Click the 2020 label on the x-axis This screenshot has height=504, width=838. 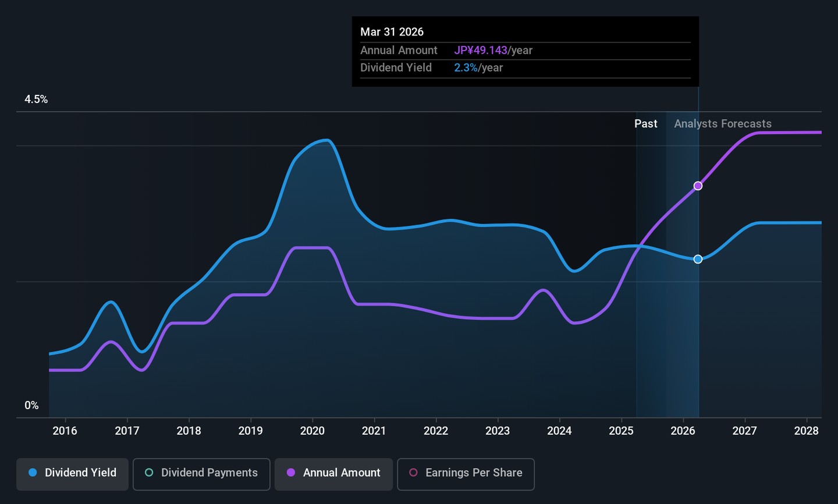pos(312,431)
